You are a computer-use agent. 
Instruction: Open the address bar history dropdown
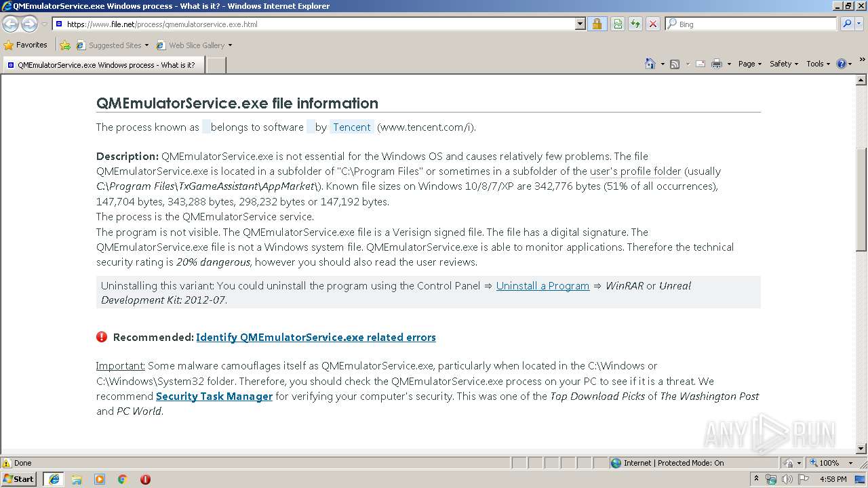tap(580, 24)
